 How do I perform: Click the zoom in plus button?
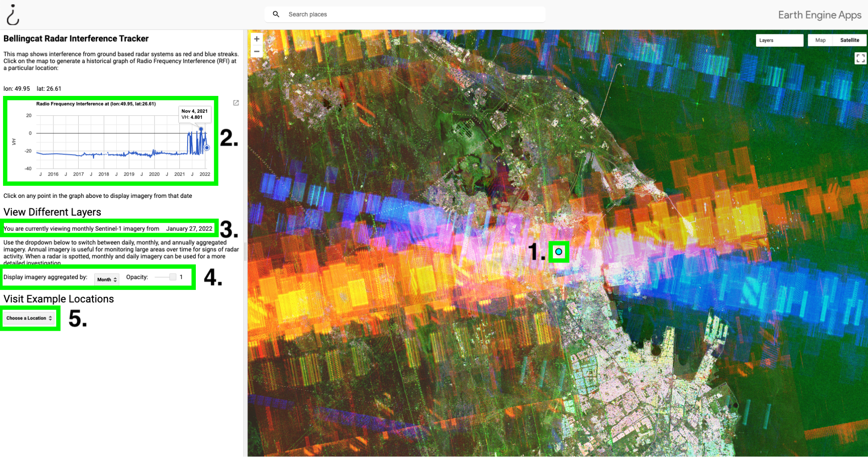tap(257, 39)
